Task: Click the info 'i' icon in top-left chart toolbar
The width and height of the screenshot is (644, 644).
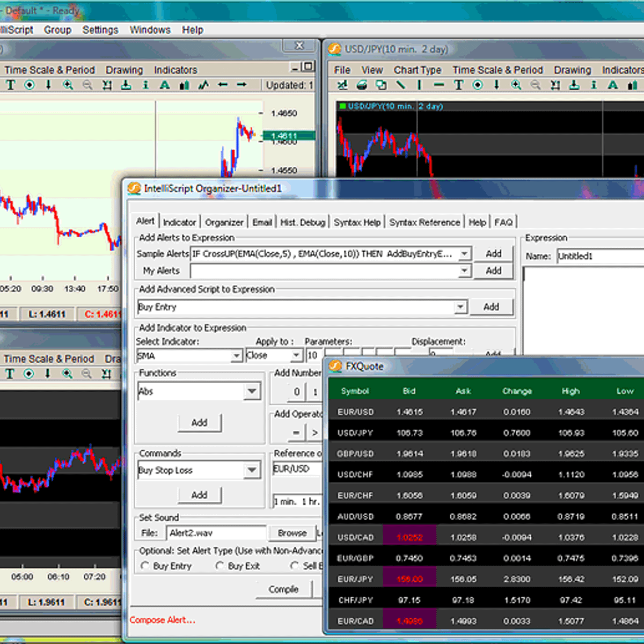Action: tap(145, 85)
